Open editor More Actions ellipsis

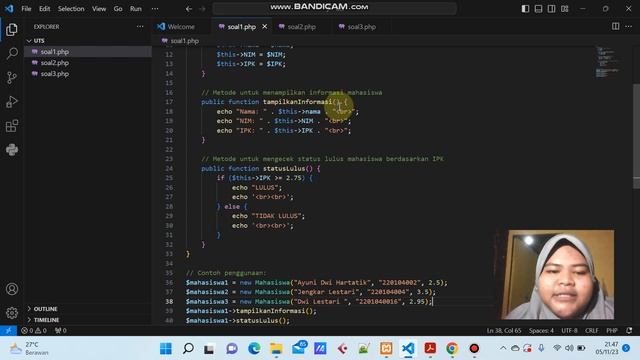[629, 27]
